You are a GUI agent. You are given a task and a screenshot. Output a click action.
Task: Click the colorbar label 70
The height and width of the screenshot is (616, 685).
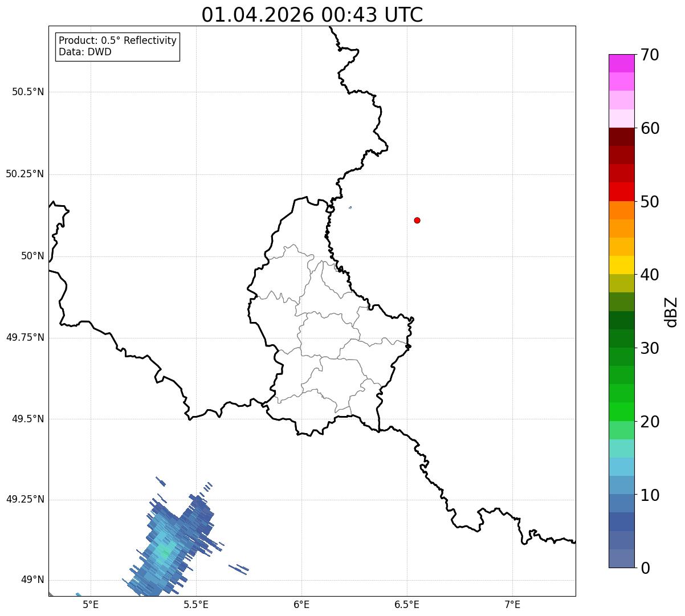(650, 55)
